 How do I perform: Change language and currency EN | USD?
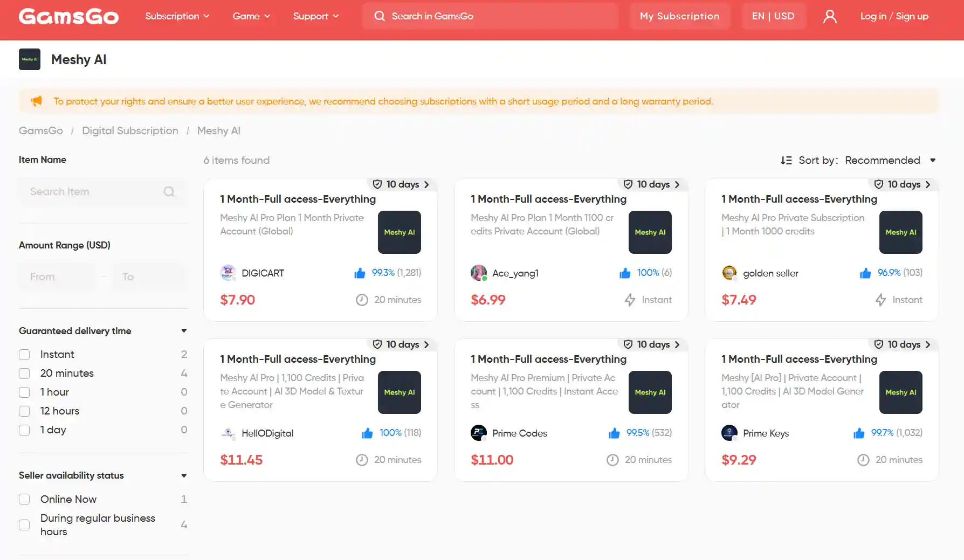point(773,16)
